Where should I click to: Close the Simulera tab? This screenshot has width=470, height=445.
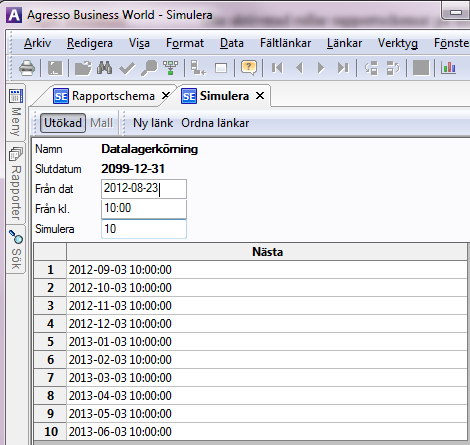[x=260, y=96]
